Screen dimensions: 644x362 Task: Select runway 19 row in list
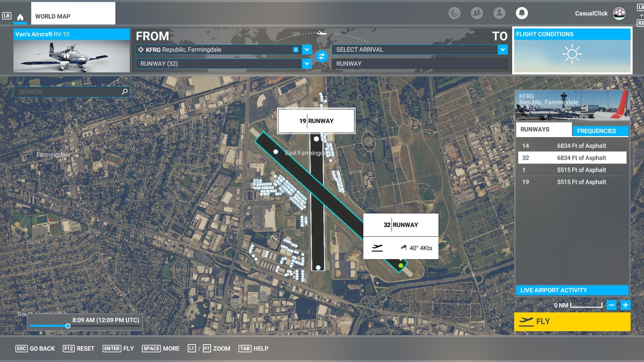click(x=572, y=182)
